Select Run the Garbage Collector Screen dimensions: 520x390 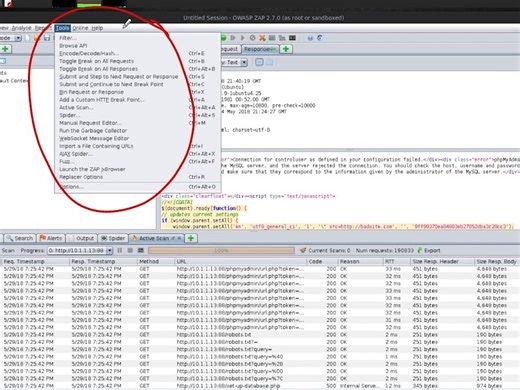(x=137, y=130)
